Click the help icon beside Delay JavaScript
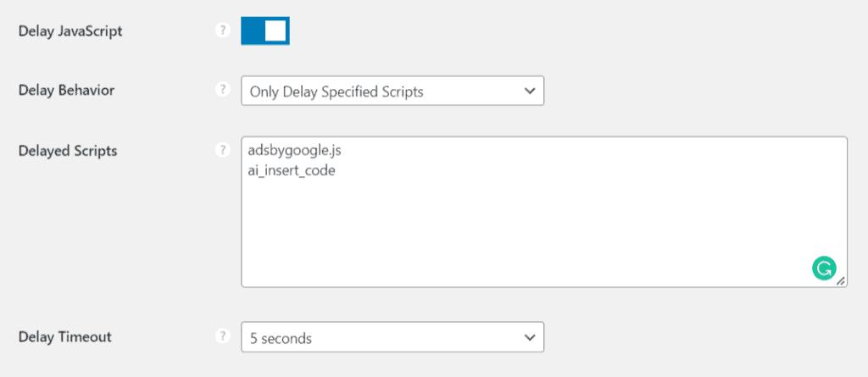 (x=223, y=30)
